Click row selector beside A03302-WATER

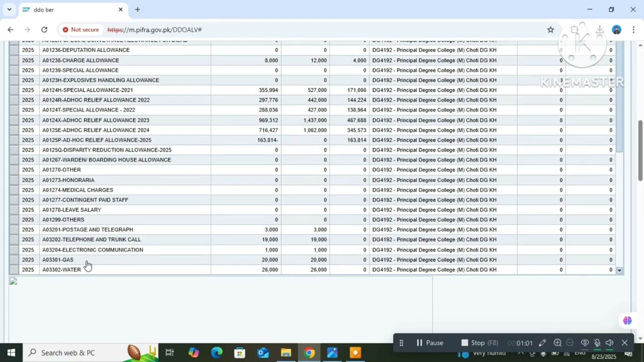click(14, 270)
